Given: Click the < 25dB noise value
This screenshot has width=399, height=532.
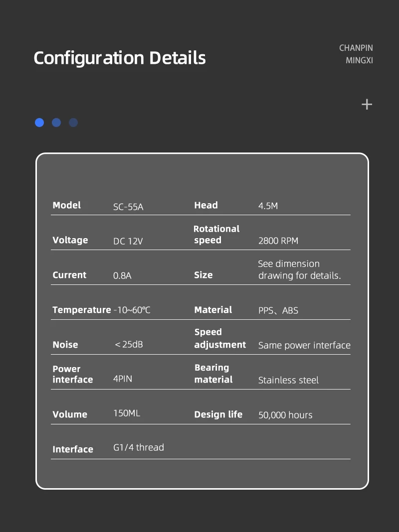Looking at the screenshot, I should pyautogui.click(x=129, y=344).
